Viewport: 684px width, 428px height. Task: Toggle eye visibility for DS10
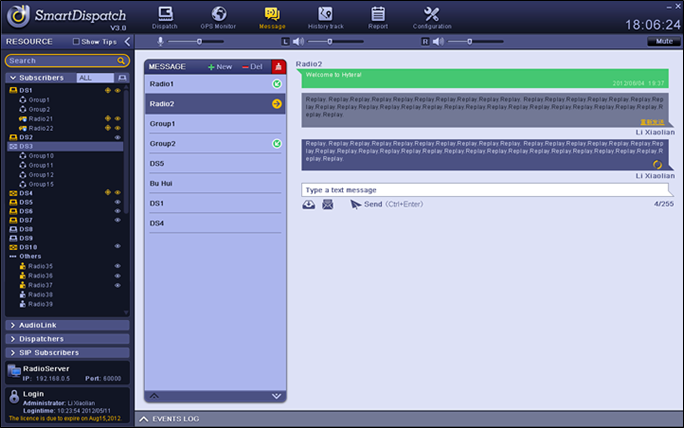pyautogui.click(x=117, y=247)
